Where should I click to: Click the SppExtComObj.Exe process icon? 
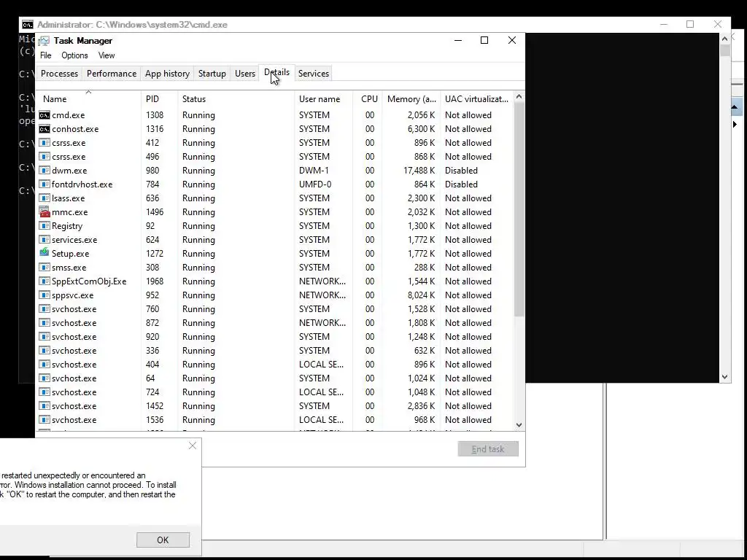[44, 281]
